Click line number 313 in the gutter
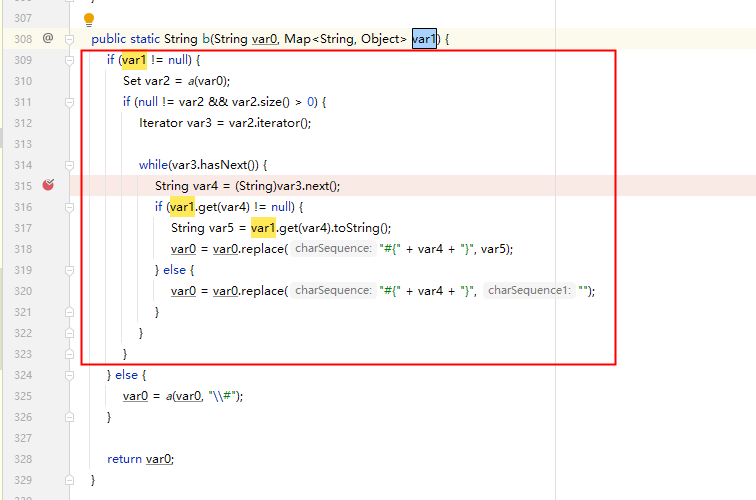756x500 pixels. (23, 144)
